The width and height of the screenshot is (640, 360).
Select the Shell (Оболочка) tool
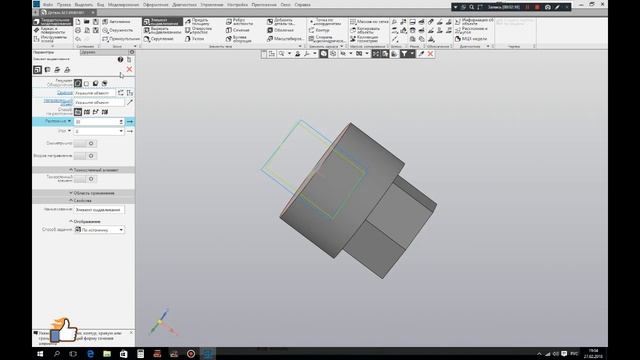(x=280, y=30)
